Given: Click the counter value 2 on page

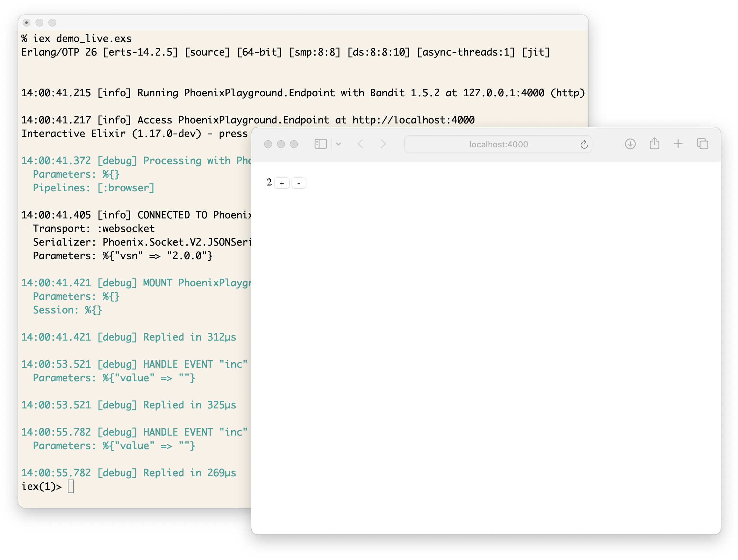Looking at the screenshot, I should point(269,182).
